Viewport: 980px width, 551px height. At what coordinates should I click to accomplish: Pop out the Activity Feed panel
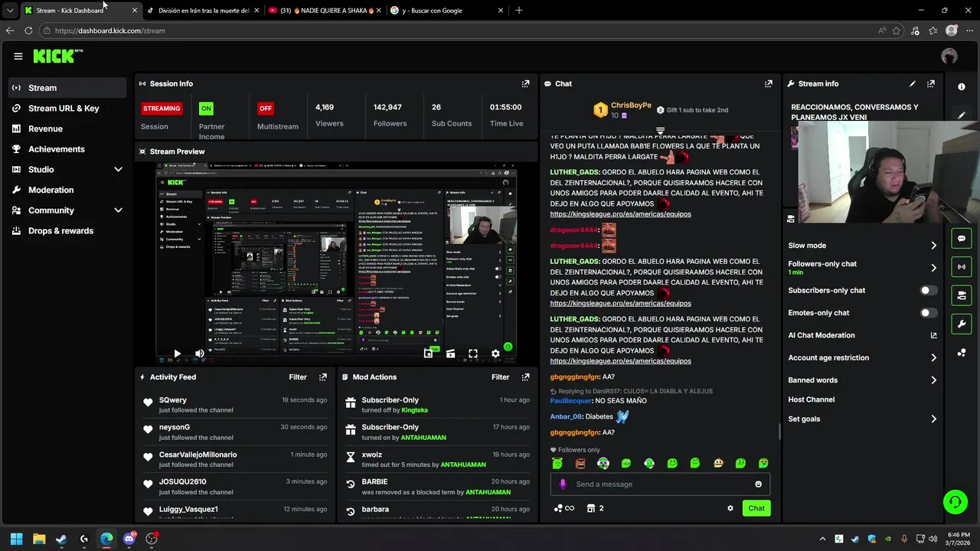pyautogui.click(x=323, y=377)
